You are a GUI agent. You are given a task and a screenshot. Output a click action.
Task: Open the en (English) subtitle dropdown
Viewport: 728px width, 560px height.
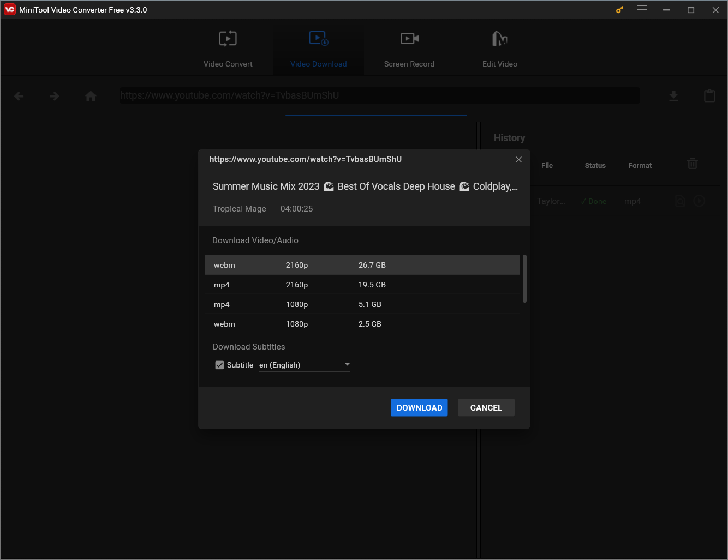pos(305,365)
